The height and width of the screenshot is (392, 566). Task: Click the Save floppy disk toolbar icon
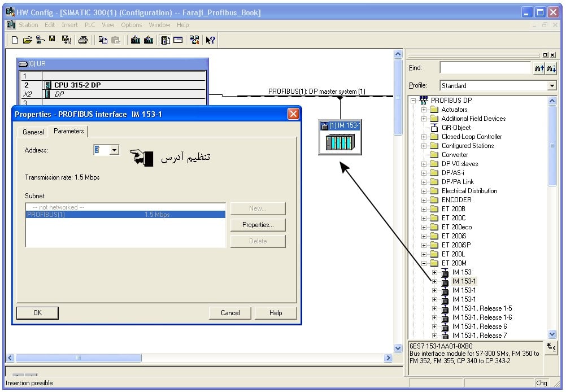(53, 39)
